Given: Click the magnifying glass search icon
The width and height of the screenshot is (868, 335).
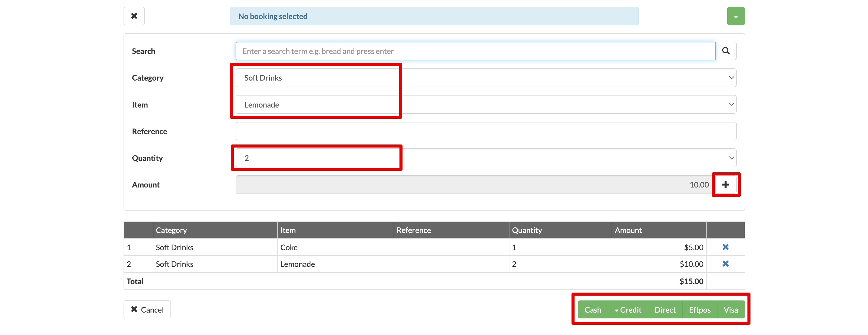Looking at the screenshot, I should click(725, 51).
